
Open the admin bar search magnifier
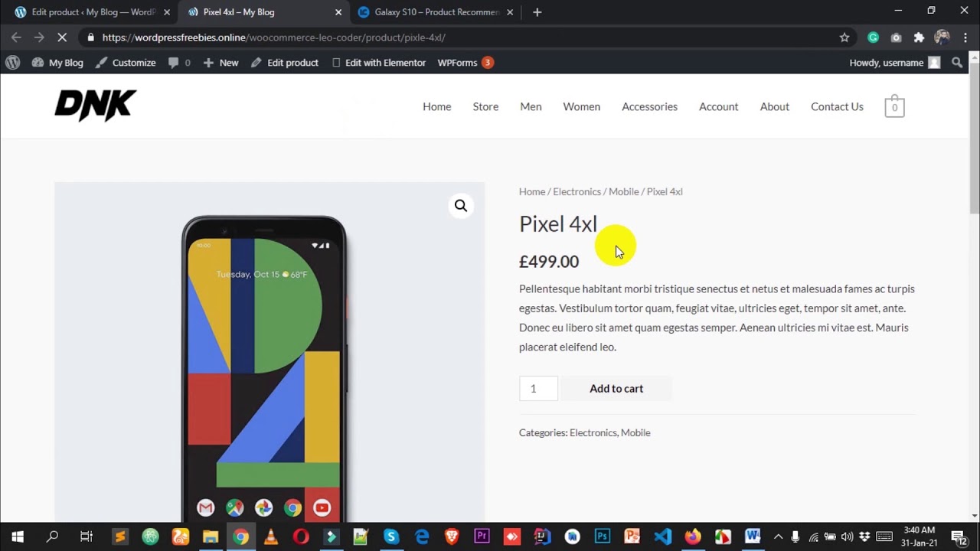[x=957, y=63]
